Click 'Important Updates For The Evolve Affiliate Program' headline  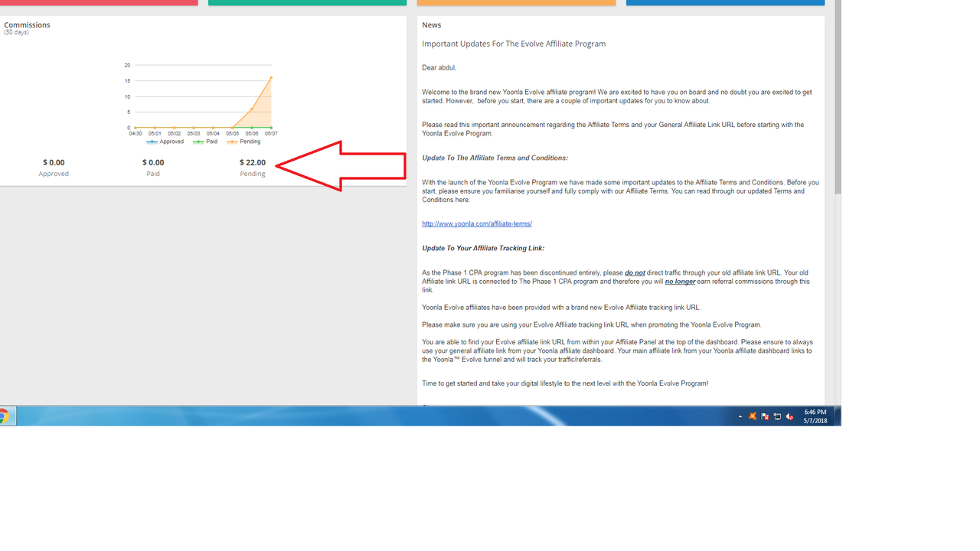pyautogui.click(x=514, y=44)
